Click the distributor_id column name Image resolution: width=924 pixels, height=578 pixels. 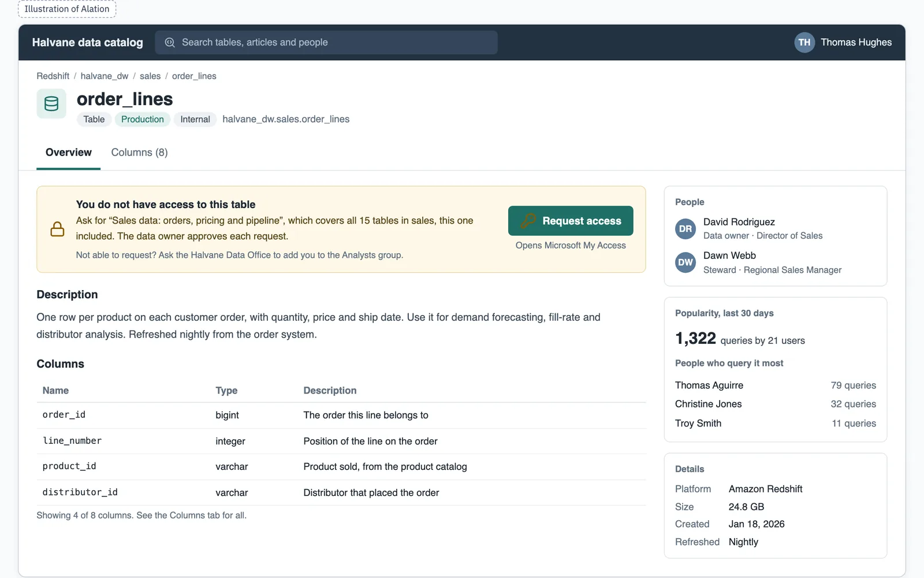pyautogui.click(x=80, y=492)
